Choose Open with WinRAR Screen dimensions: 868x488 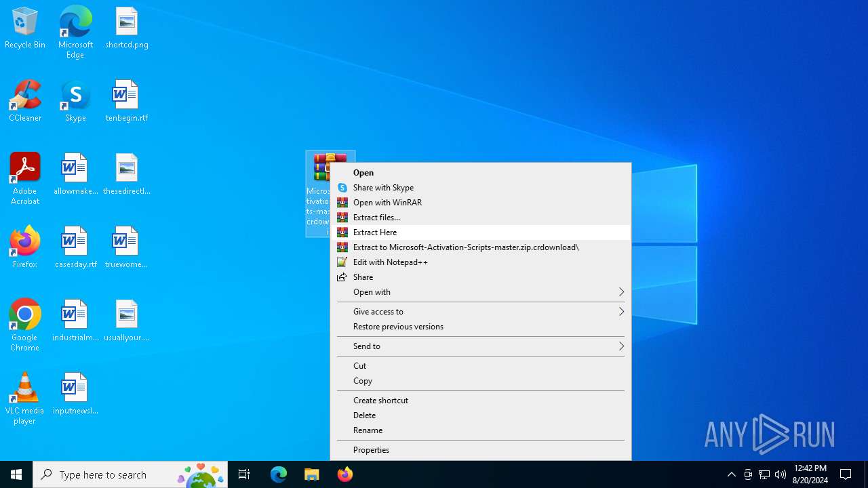[x=480, y=203]
